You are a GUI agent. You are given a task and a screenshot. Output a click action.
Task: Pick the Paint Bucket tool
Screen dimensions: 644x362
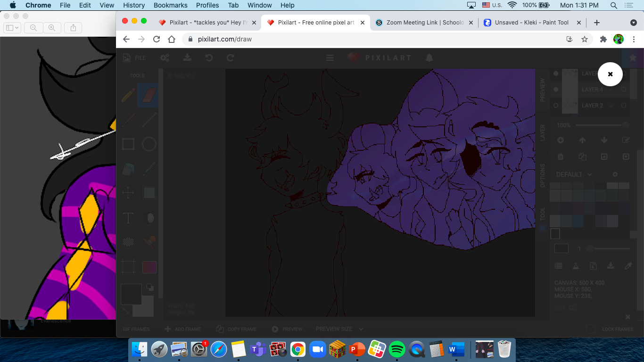click(x=127, y=168)
